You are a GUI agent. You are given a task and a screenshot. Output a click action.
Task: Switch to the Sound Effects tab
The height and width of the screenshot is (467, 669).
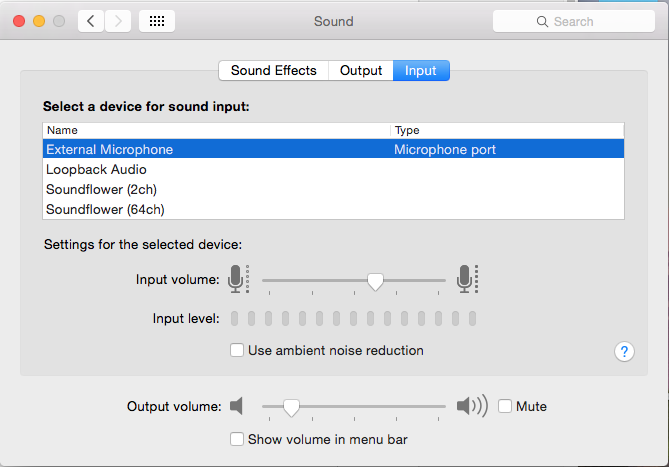click(273, 70)
